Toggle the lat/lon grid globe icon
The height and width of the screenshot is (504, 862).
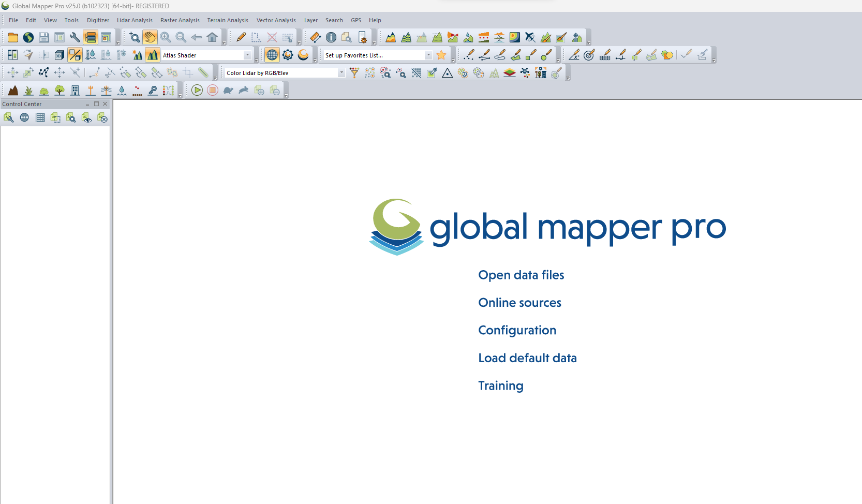[272, 54]
